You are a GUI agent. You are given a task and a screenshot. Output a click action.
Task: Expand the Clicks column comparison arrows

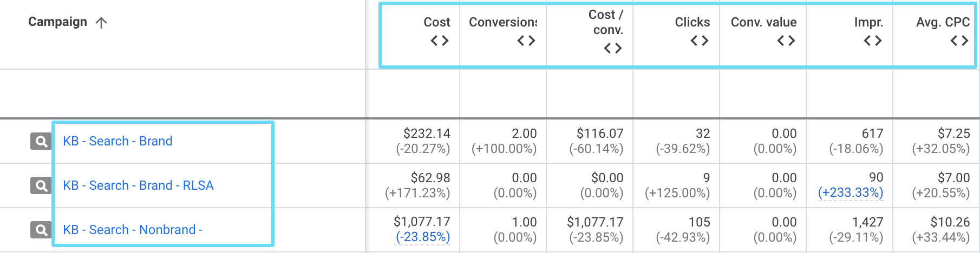click(700, 41)
